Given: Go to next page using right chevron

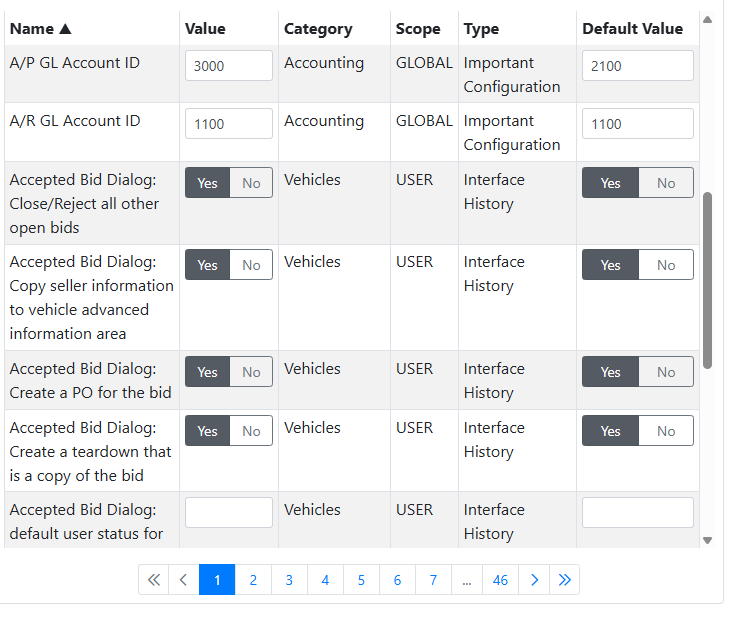Looking at the screenshot, I should tap(534, 580).
